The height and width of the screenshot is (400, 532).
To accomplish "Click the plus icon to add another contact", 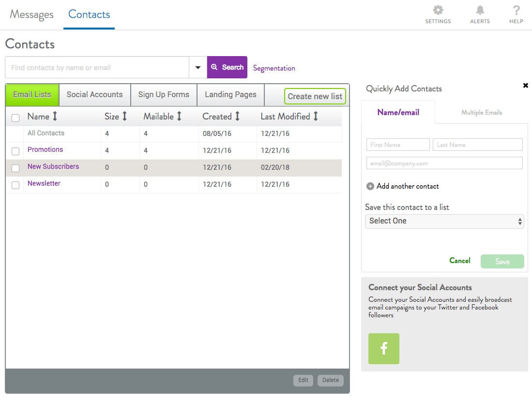I will (x=370, y=186).
